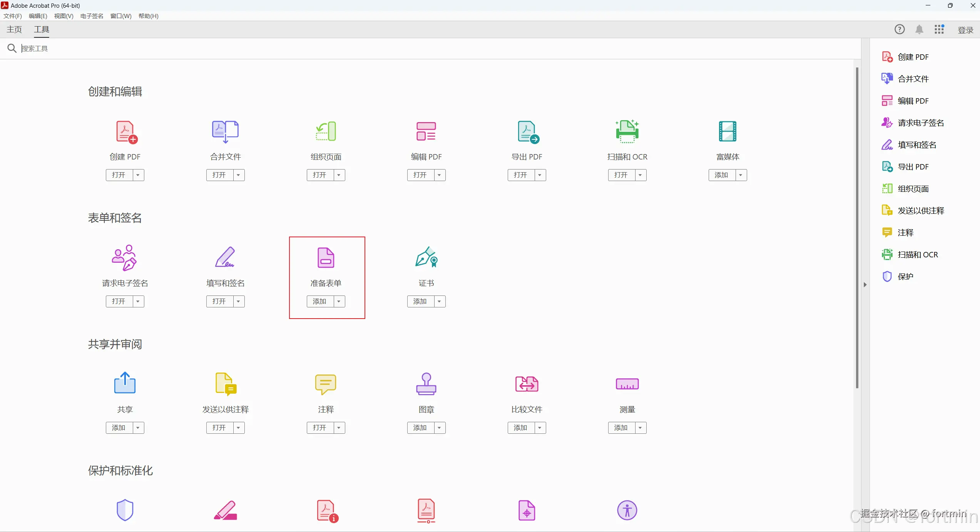This screenshot has height=532, width=980.
Task: Select the Compare Files (比较文件) icon
Action: tap(527, 384)
